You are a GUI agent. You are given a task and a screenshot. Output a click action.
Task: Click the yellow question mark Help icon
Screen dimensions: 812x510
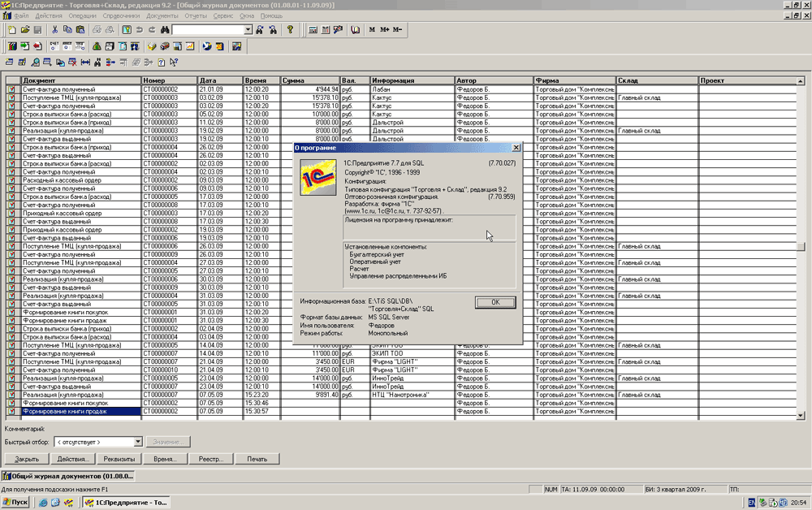(290, 30)
